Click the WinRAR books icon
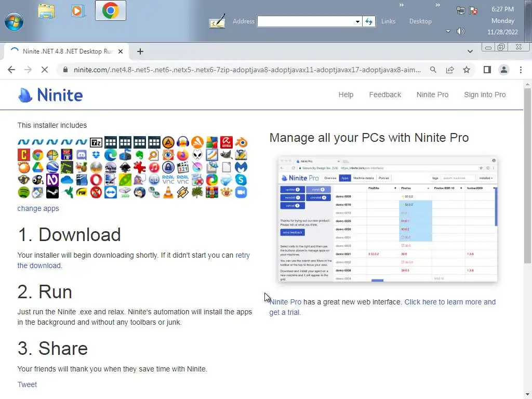The width and height of the screenshot is (532, 399). (212, 192)
